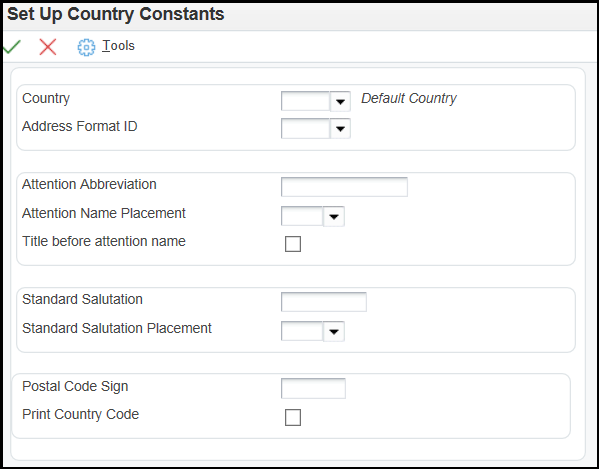Open the Country dropdown arrow

pyautogui.click(x=340, y=101)
